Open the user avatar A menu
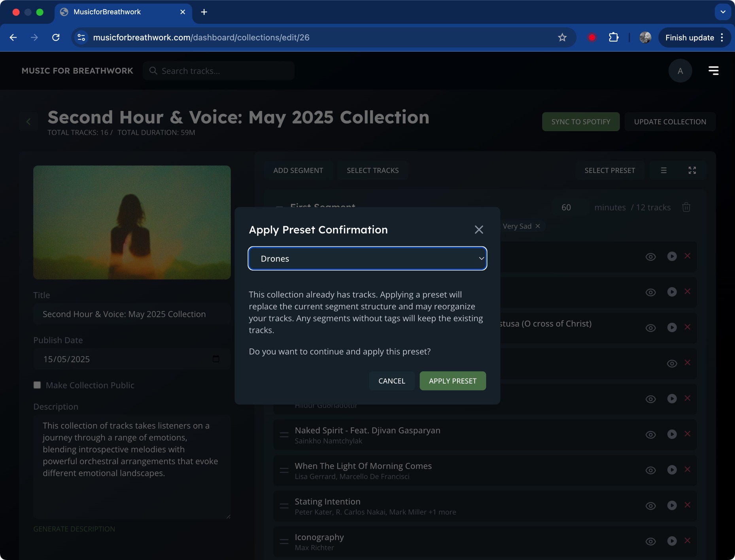 click(x=680, y=71)
